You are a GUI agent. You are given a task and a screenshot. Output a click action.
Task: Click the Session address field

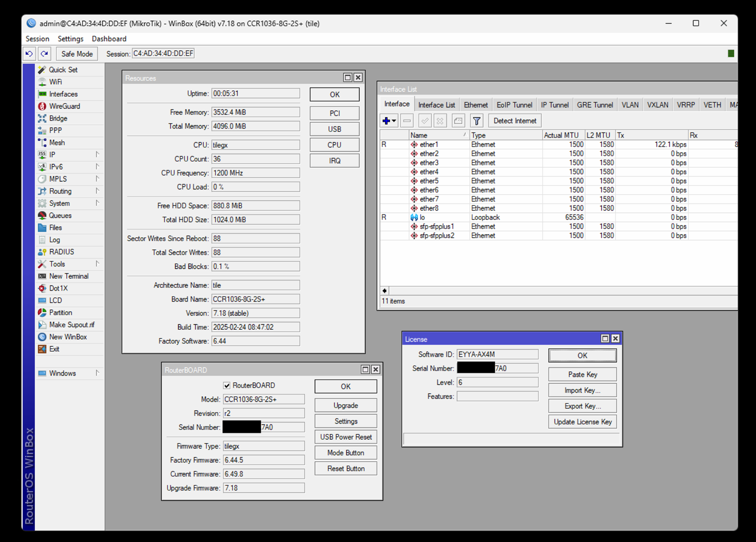point(163,53)
